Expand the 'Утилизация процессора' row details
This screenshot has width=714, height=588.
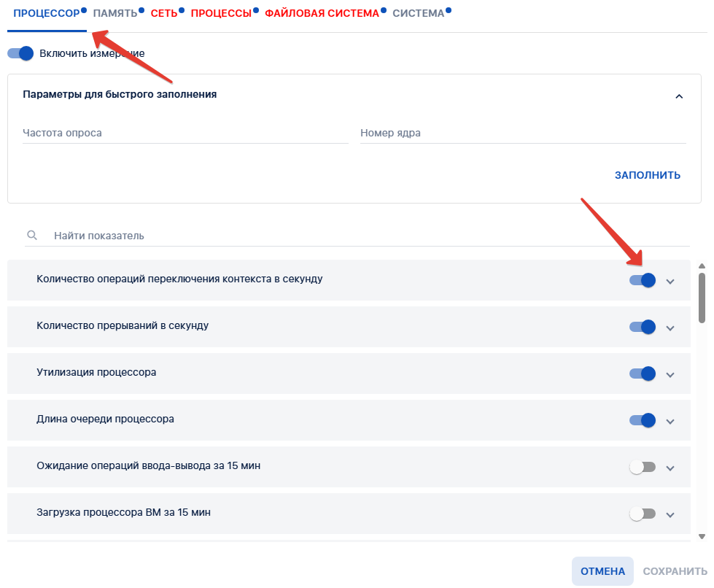(671, 375)
